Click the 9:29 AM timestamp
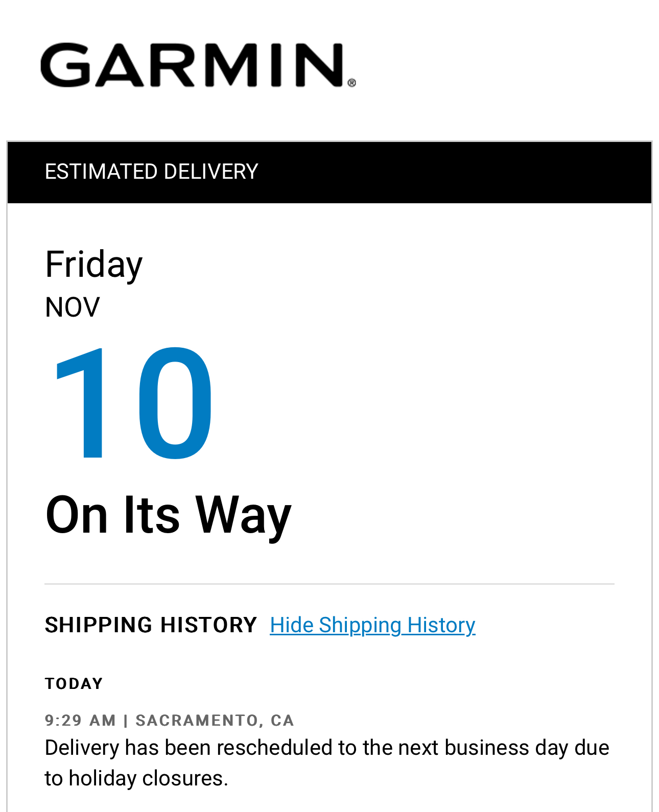Screen dimensions: 659x812 coord(80,720)
